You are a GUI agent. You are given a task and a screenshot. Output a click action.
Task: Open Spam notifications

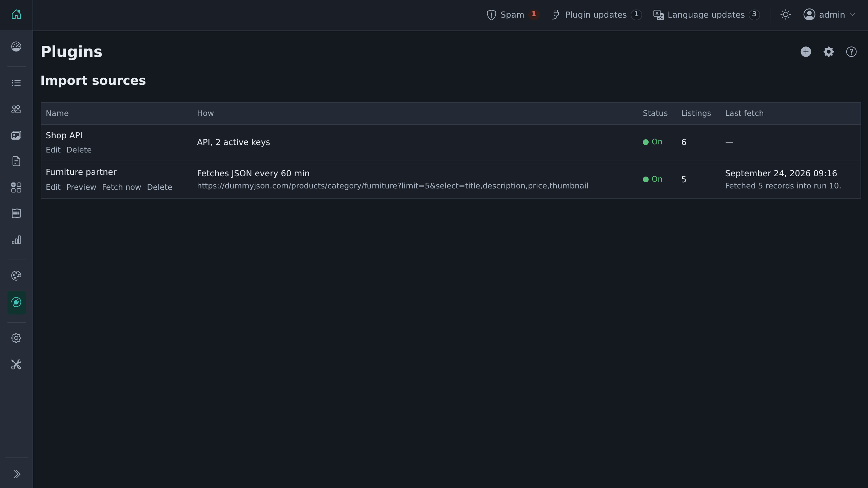point(512,15)
